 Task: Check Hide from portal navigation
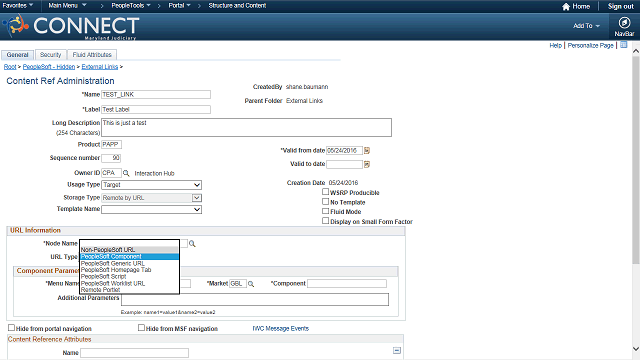tap(11, 328)
